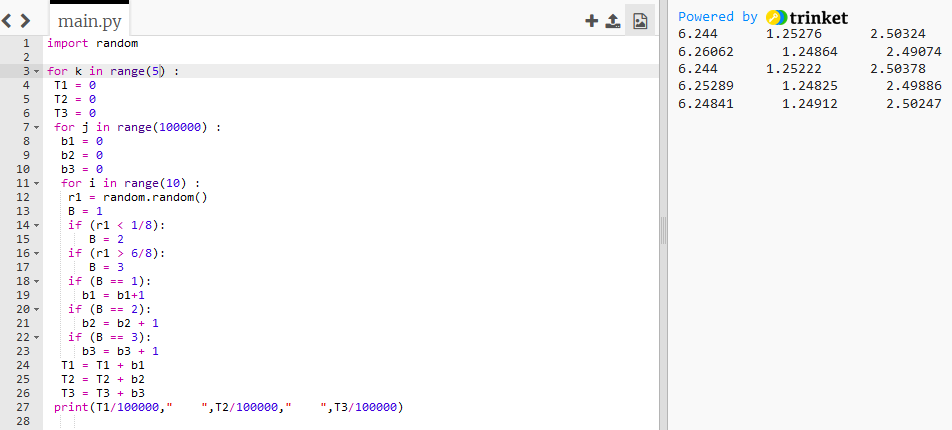Collapse the 'for k in range(5)' loop
Screen dimensions: 952x430
click(x=36, y=72)
